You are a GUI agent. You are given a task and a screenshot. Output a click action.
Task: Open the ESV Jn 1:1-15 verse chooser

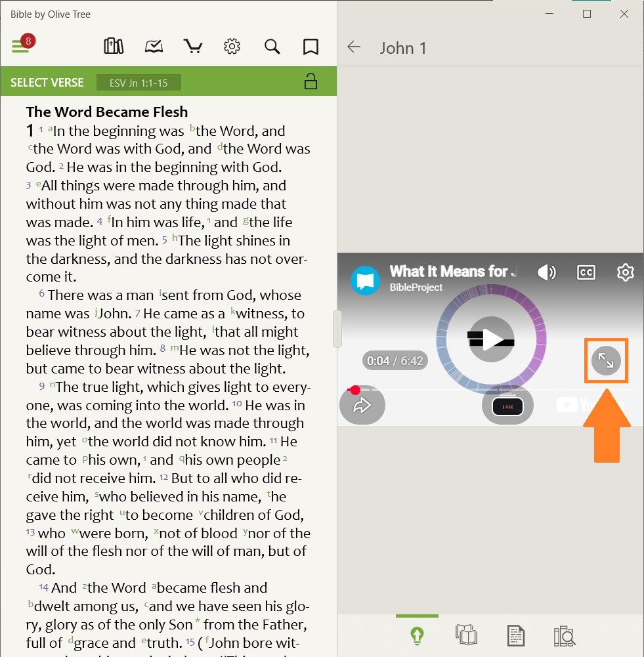[139, 83]
